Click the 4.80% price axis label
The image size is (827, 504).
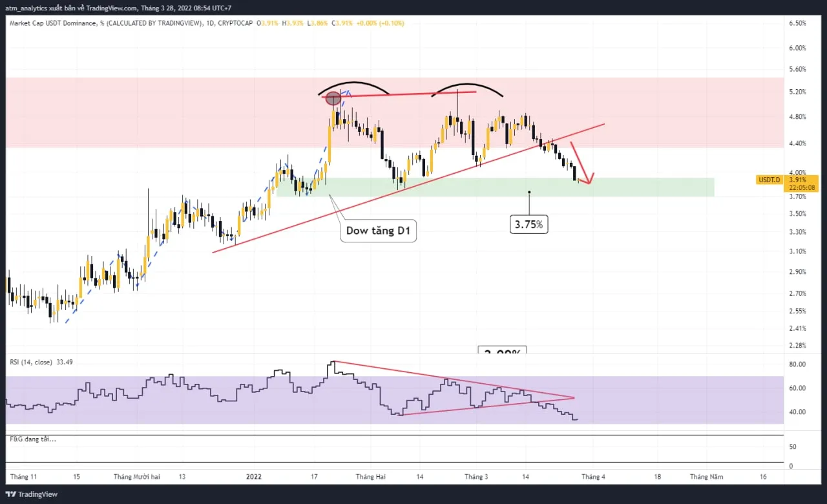tap(797, 117)
